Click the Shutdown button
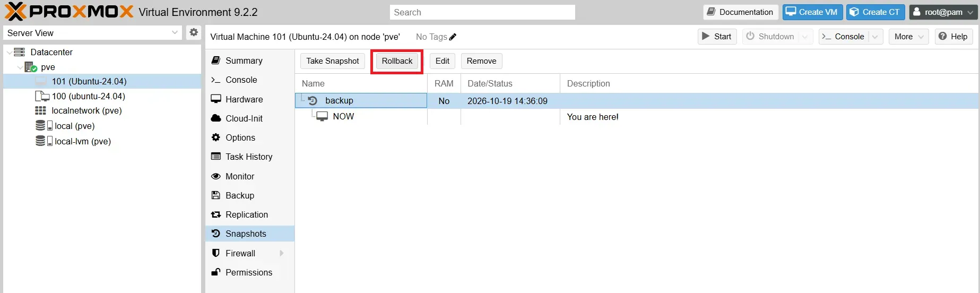 (770, 37)
